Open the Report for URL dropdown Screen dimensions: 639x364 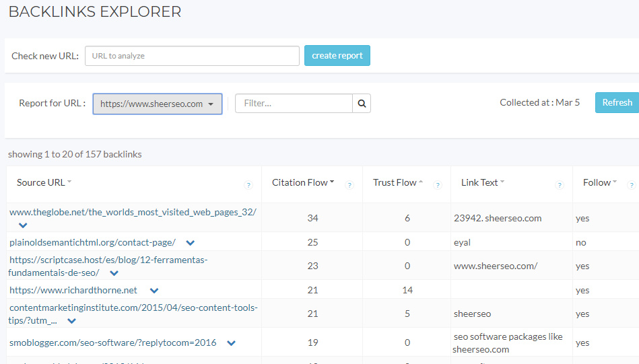(158, 104)
